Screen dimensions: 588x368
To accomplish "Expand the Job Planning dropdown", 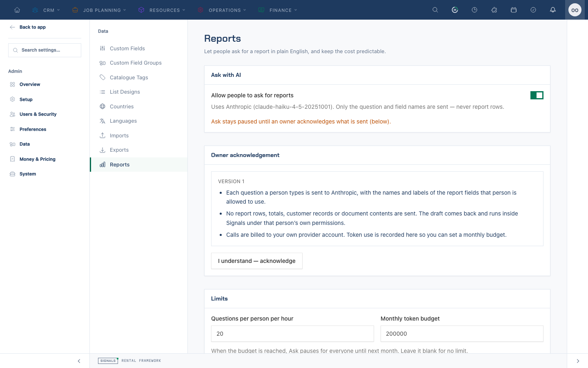I will tap(99, 10).
